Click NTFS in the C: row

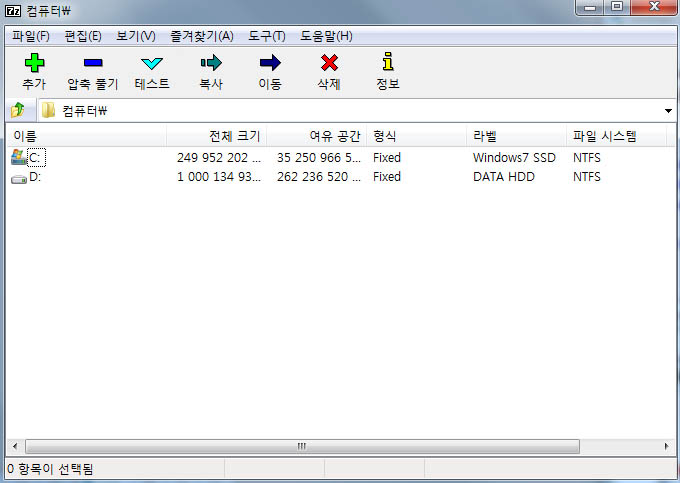click(x=587, y=158)
